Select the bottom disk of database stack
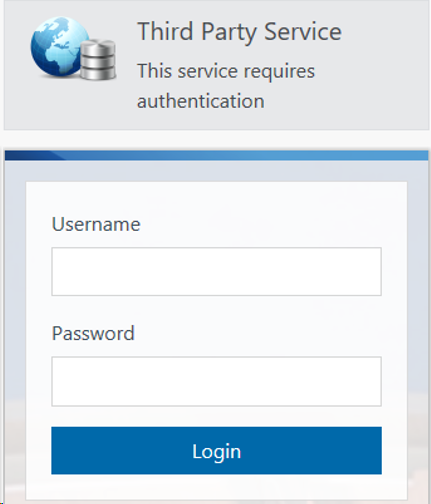Screen dimensions: 431x504 pos(98,73)
